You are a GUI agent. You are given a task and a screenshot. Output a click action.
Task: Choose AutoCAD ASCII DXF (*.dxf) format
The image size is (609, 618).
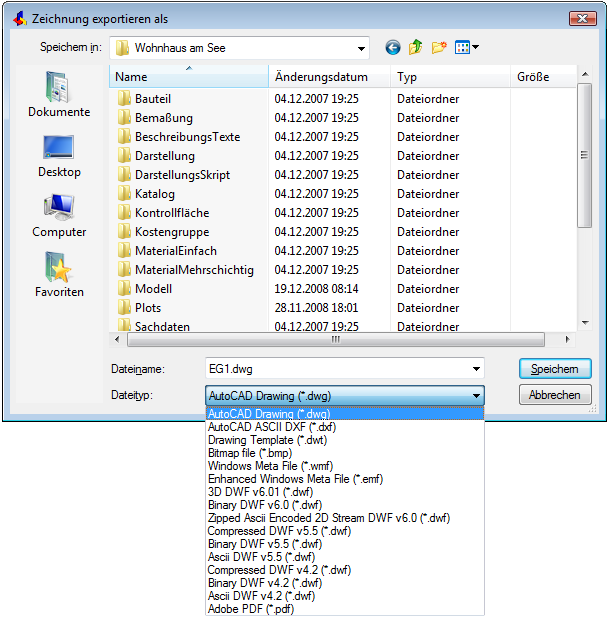(345, 427)
